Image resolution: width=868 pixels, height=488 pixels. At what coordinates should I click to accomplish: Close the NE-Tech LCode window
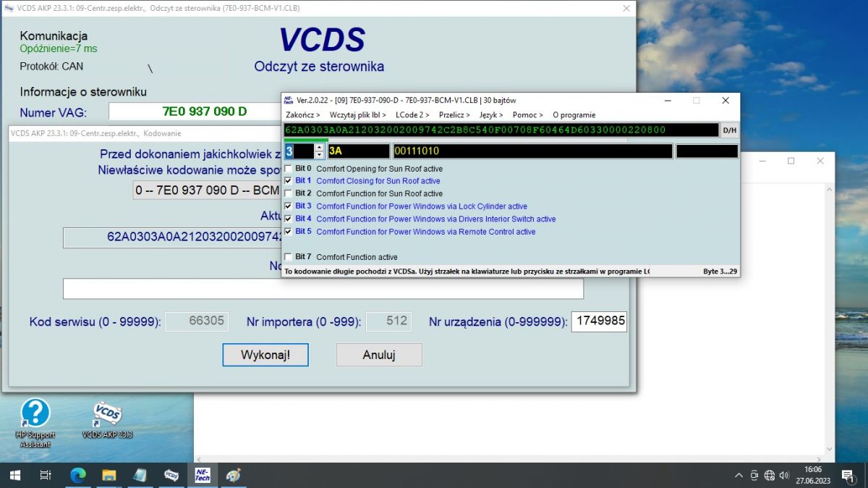(x=726, y=101)
